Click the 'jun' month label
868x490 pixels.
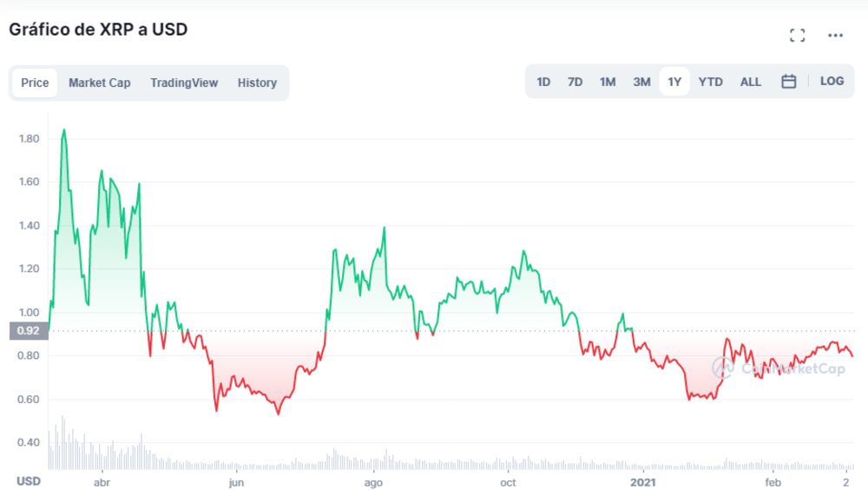pyautogui.click(x=236, y=483)
